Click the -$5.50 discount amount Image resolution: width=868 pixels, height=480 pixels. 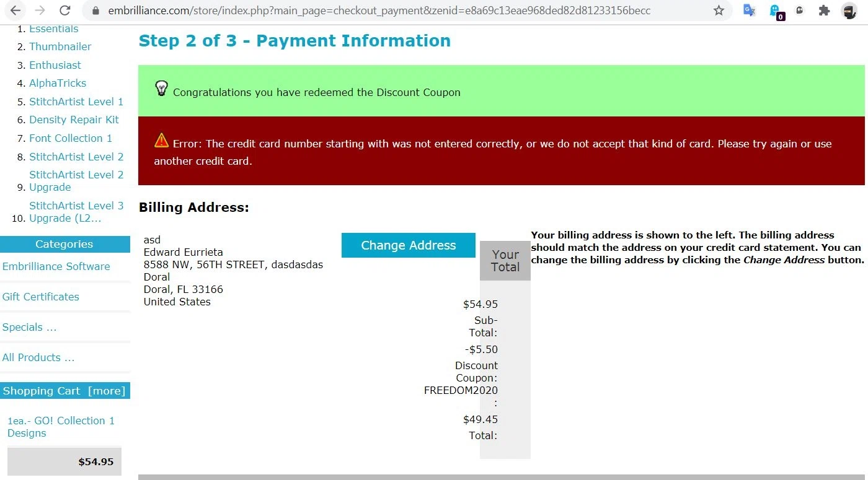pos(481,349)
